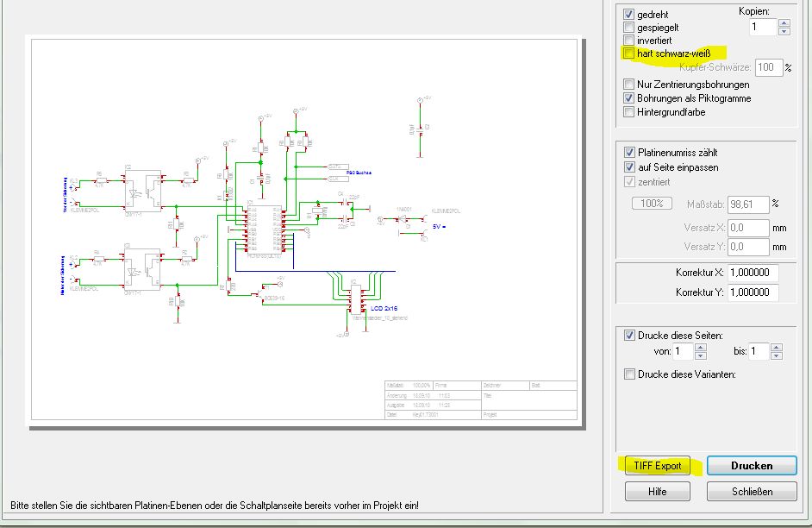
Task: Uncheck auf Seite einpassen
Action: tap(629, 167)
